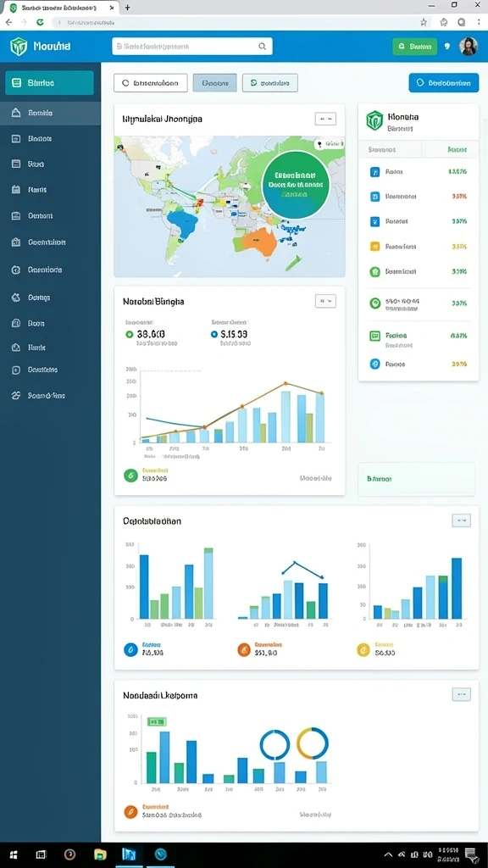Open the dropdown on the line-and-bar chart card
488x868 pixels.
click(x=325, y=301)
